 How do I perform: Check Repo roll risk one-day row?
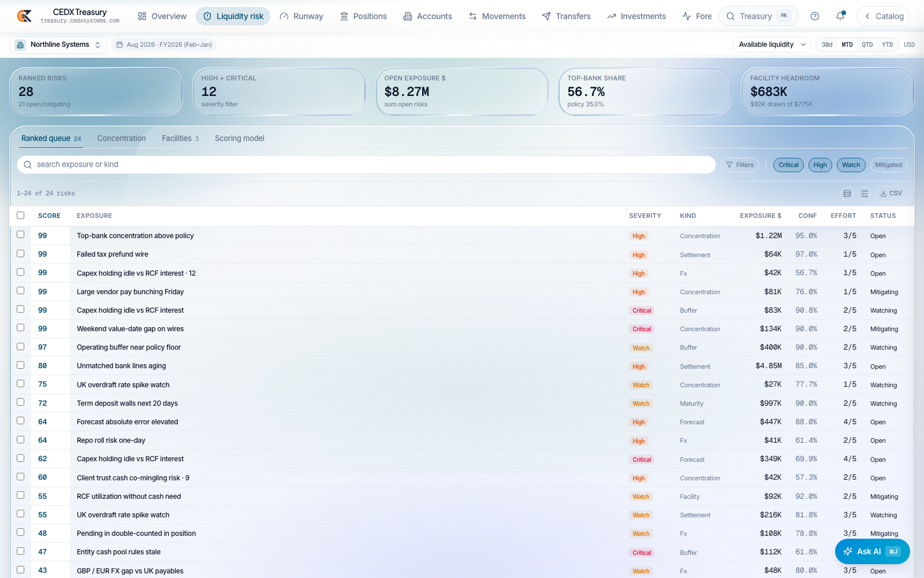click(21, 439)
